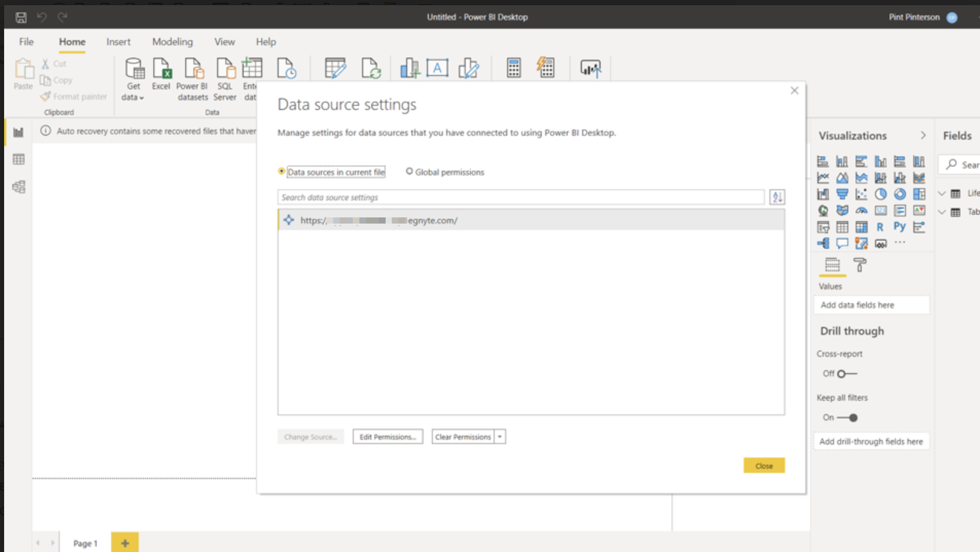Switch to Report view in the left sidebar
The image size is (980, 552).
click(19, 133)
